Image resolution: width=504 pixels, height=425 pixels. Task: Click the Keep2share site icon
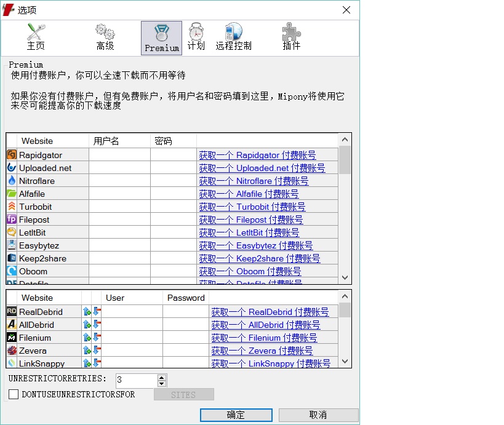12,258
